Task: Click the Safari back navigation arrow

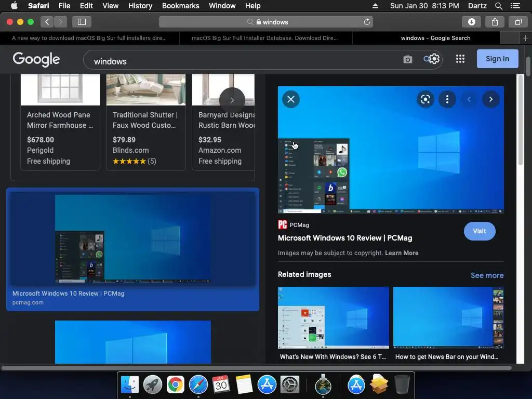Action: (47, 22)
